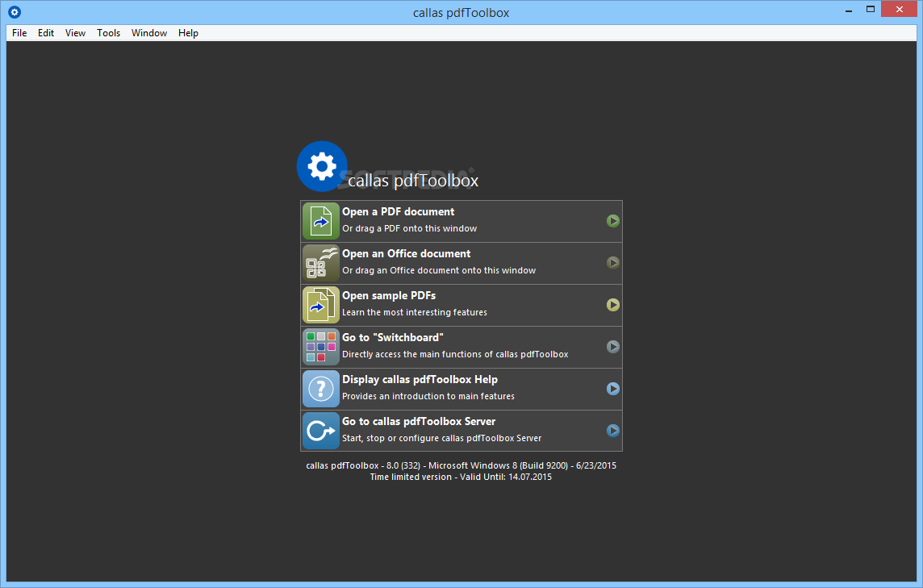This screenshot has width=923, height=588.
Task: Click "Or drag a PDF onto this window" text
Action: click(x=410, y=228)
